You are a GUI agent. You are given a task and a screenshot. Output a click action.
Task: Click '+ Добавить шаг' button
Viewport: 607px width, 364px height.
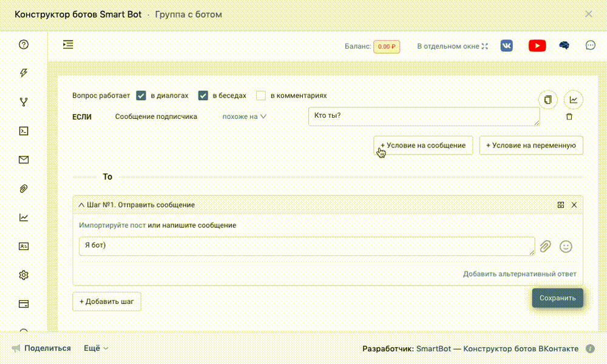[106, 302]
